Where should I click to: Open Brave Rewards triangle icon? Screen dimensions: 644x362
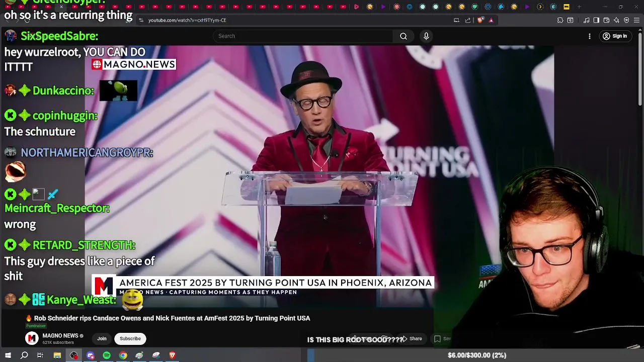pos(491,20)
